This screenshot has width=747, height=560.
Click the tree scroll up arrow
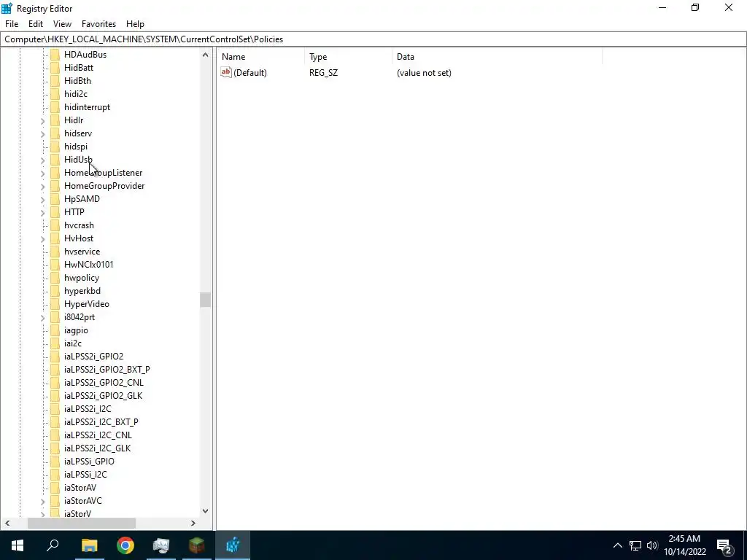[205, 54]
